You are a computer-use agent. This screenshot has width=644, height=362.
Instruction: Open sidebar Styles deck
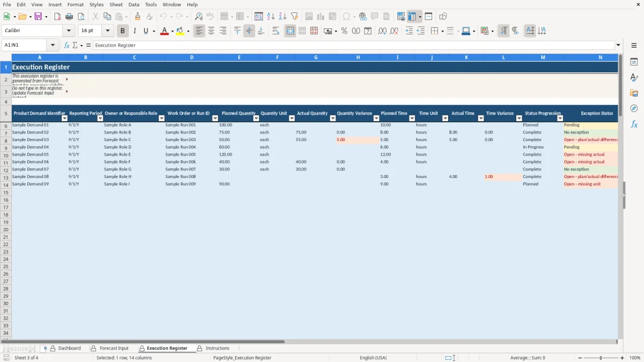tap(634, 78)
